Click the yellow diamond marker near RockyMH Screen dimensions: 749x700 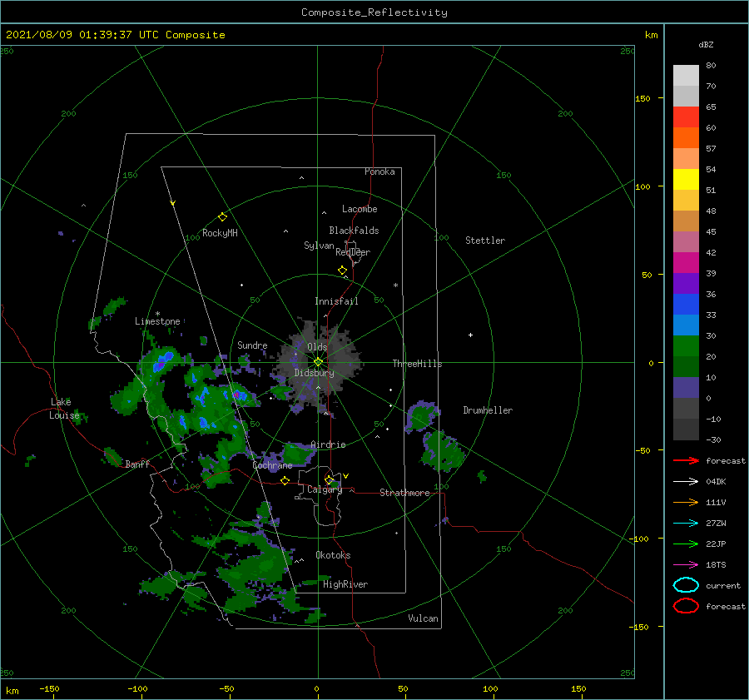(x=222, y=217)
